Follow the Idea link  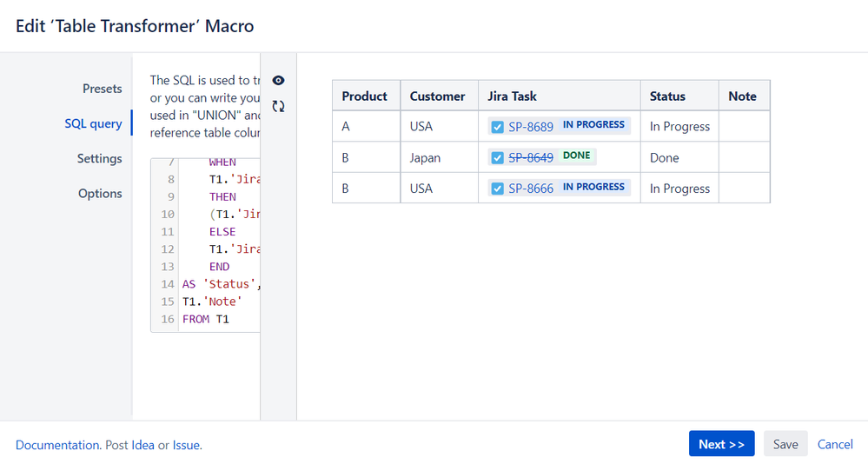[x=142, y=445]
